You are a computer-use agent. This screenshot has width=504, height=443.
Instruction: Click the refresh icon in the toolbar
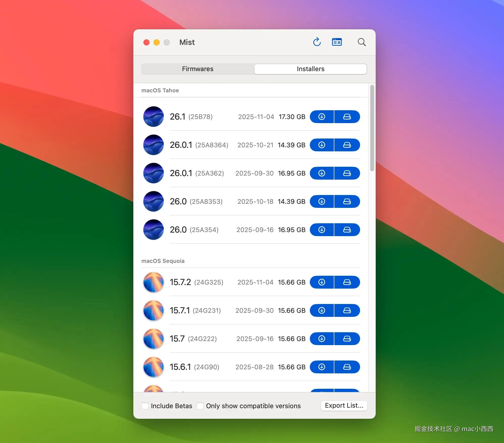317,42
